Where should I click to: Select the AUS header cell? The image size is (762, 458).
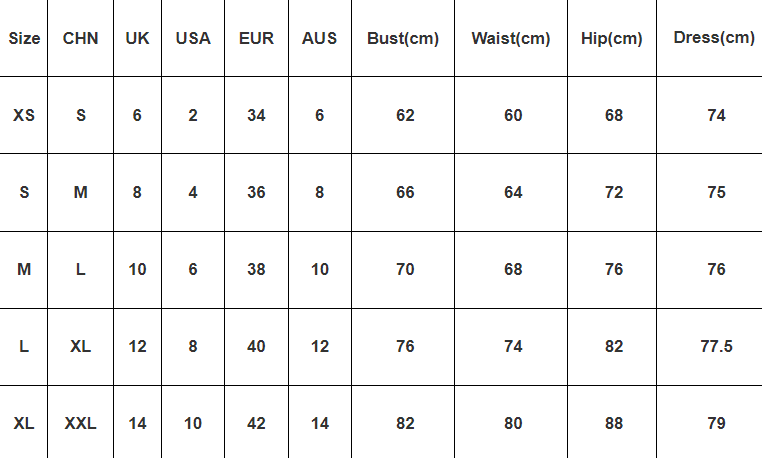click(x=319, y=38)
